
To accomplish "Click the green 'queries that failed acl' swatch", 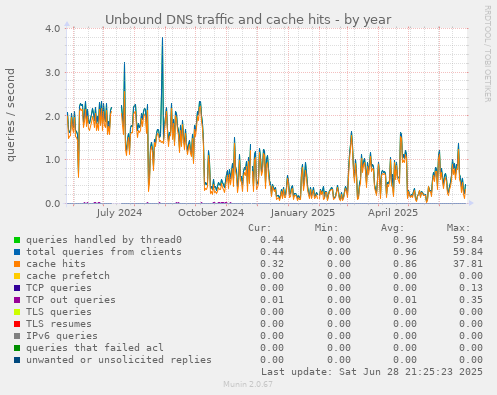I will click(17, 348).
